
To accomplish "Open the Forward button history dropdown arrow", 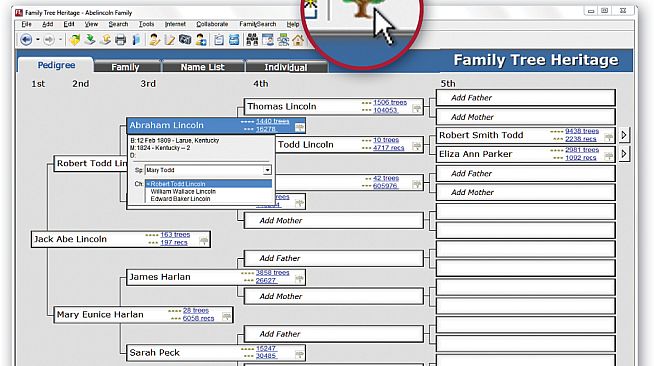I will (60, 40).
